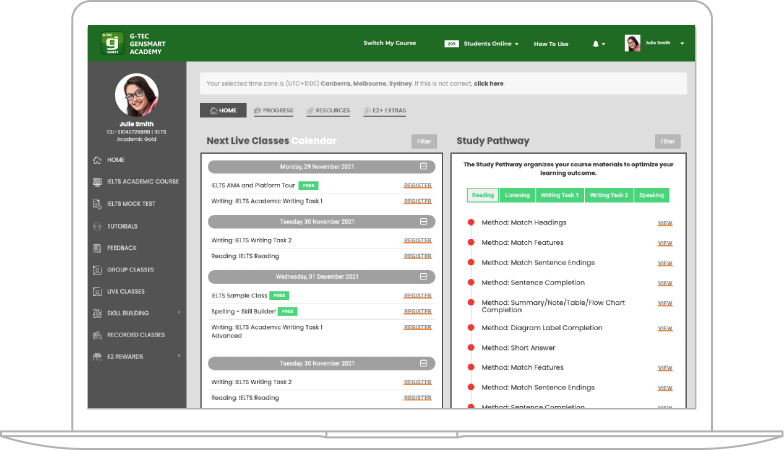This screenshot has height=450, width=784.
Task: Click the 'Method: Short Answer' text
Action: [x=518, y=348]
